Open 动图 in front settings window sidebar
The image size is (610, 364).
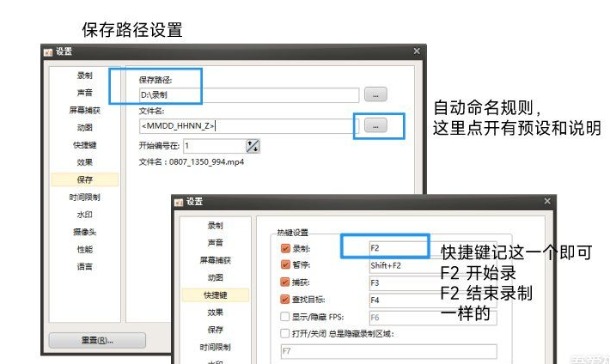(x=215, y=277)
